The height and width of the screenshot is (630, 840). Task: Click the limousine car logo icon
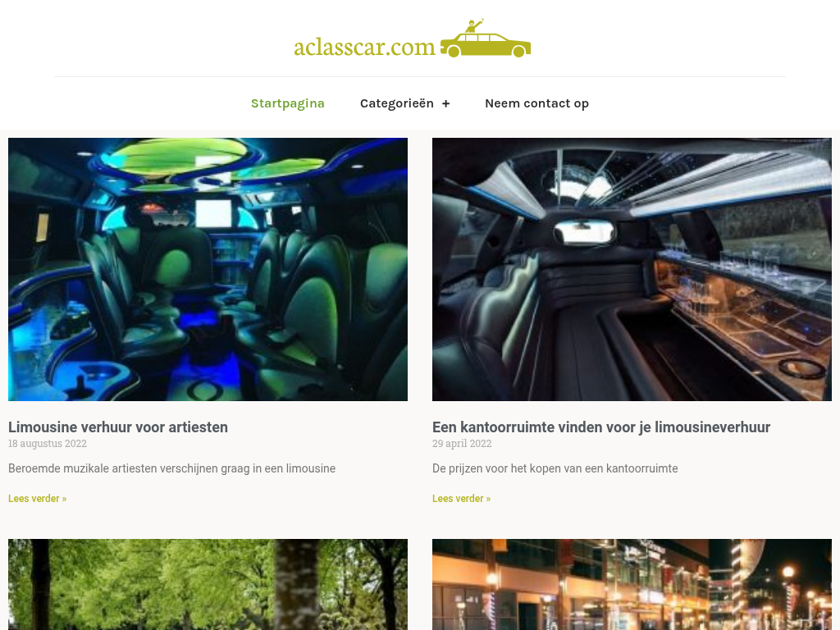pos(486,38)
